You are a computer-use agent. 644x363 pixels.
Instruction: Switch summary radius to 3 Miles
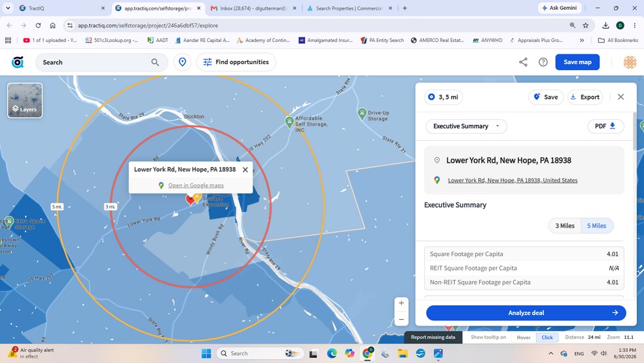tap(565, 225)
